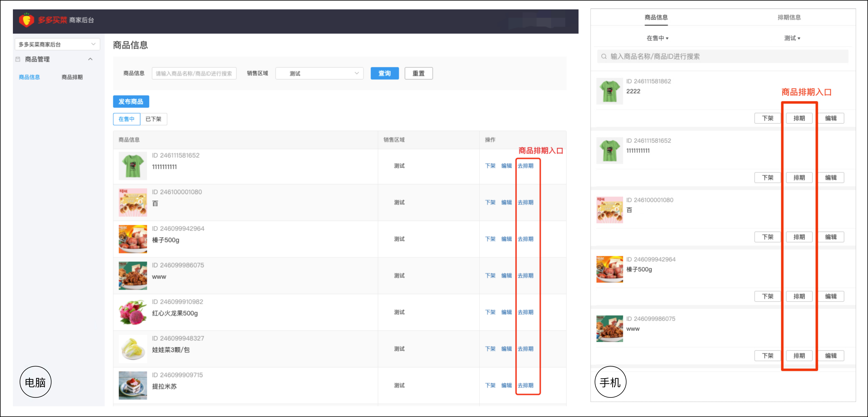Open the 多多买菜商家后台 dropdown
The height and width of the screenshot is (417, 868).
[x=57, y=45]
